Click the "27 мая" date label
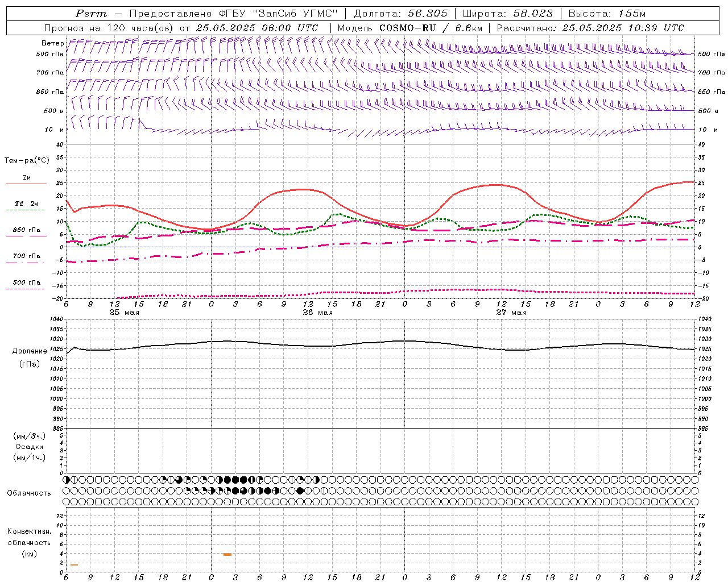Viewport: 728px width, 582px height. point(511,313)
